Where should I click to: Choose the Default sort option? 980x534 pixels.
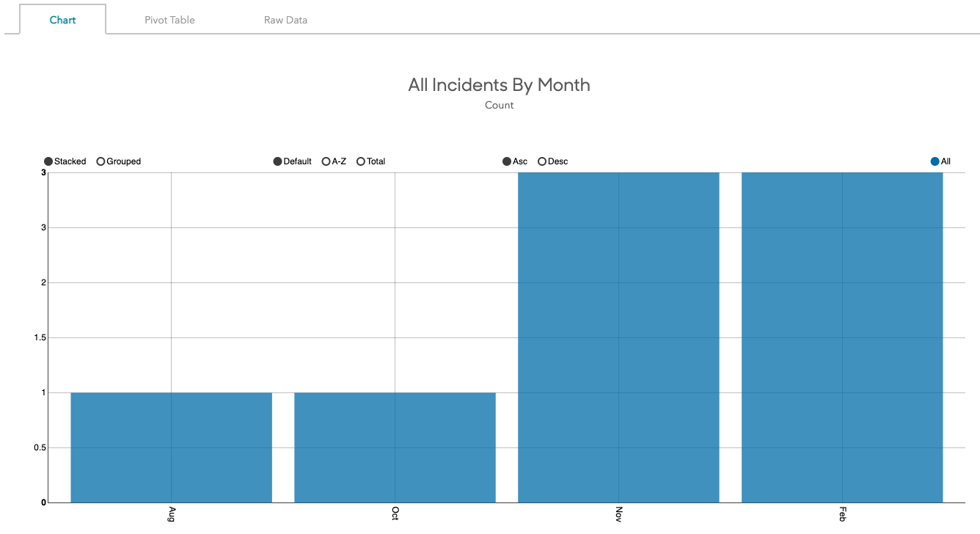click(x=293, y=161)
